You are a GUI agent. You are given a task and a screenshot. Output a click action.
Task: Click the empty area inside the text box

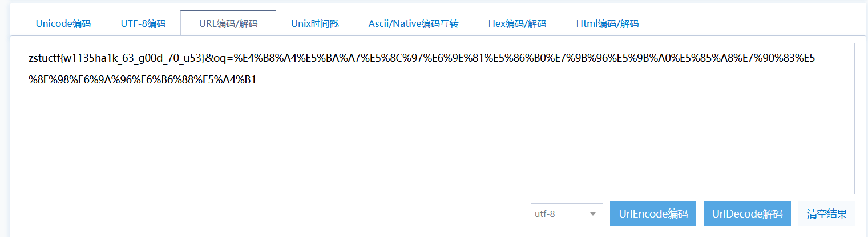point(437,143)
